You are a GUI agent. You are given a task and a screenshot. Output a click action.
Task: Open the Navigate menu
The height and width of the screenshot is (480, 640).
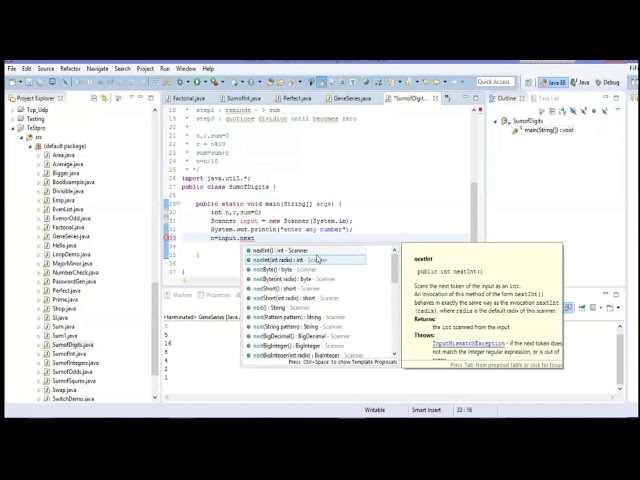97,69
